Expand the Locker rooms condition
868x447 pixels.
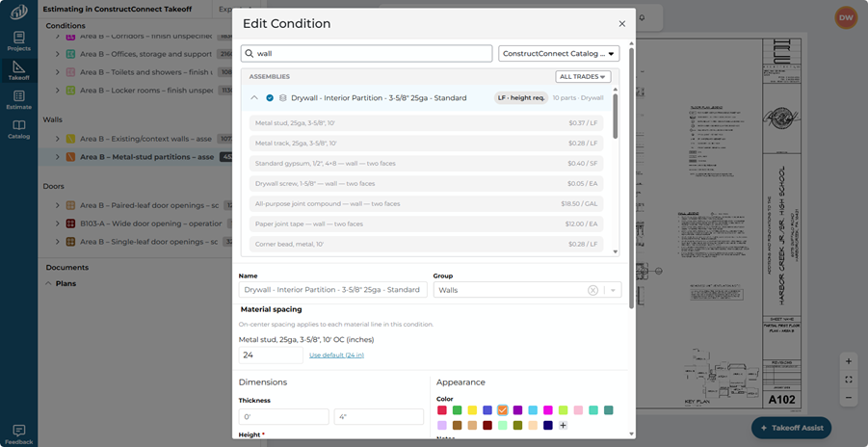pyautogui.click(x=58, y=90)
